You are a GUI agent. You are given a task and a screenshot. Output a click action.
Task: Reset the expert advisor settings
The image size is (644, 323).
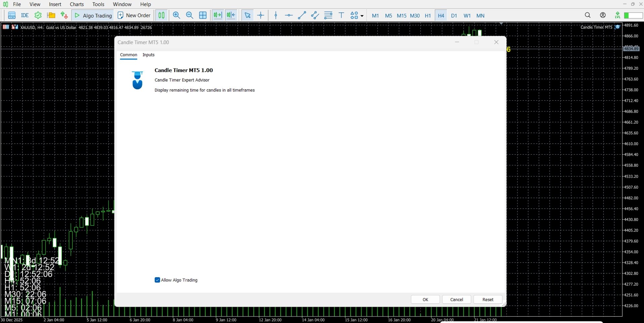(x=488, y=299)
